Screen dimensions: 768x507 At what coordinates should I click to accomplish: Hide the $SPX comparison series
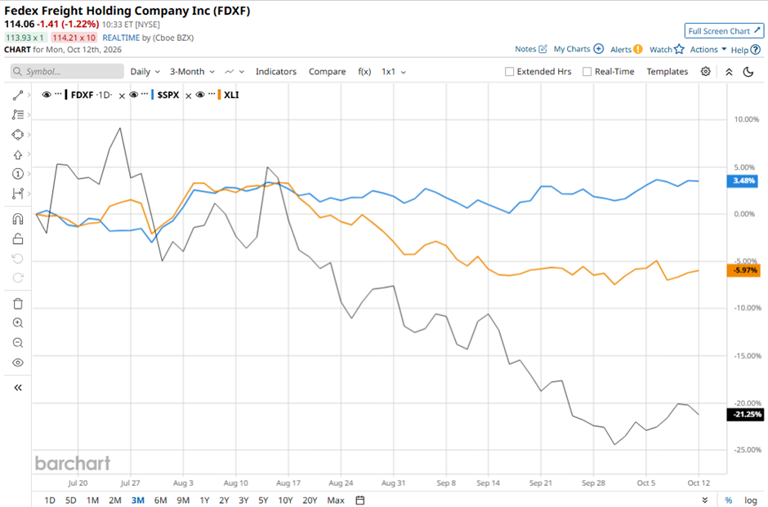(133, 95)
